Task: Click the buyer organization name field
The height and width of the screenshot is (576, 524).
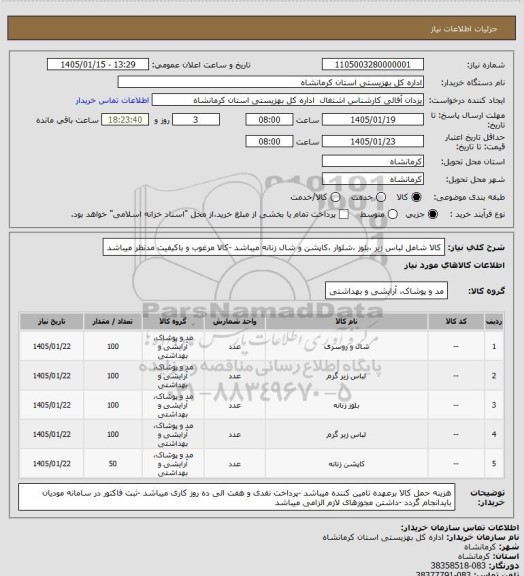Action: pos(270,82)
